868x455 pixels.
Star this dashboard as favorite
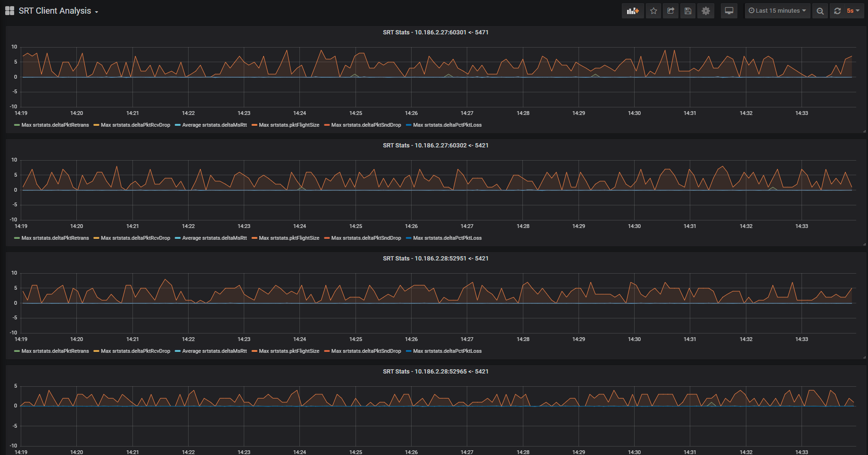pyautogui.click(x=653, y=11)
